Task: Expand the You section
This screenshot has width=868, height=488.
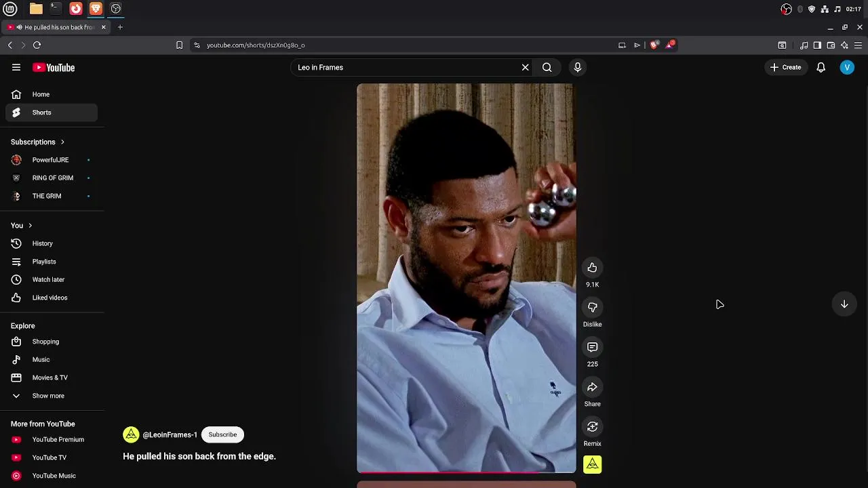Action: click(22, 226)
